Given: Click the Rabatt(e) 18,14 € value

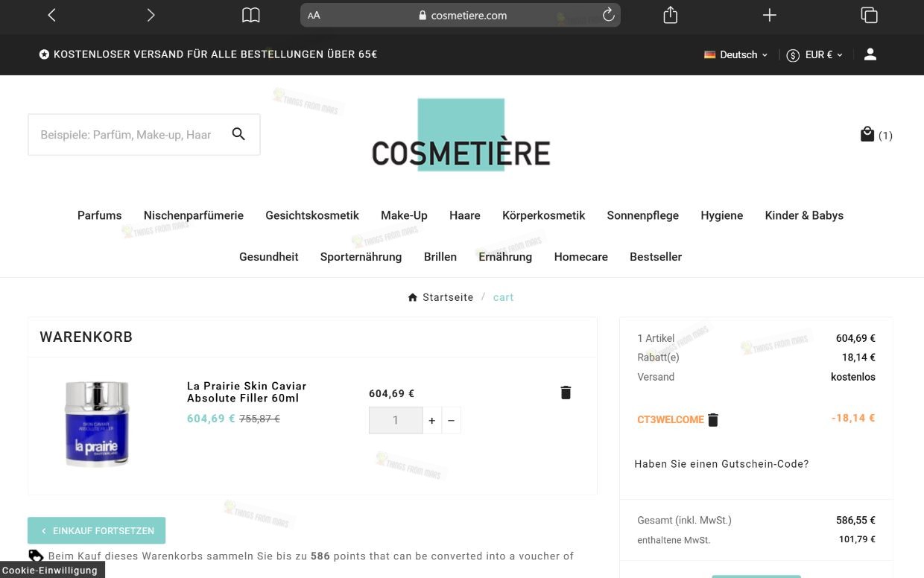Looking at the screenshot, I should (858, 358).
